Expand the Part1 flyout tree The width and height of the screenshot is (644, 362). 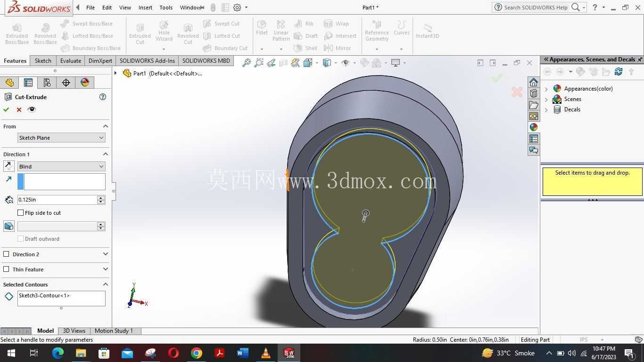[x=116, y=73]
